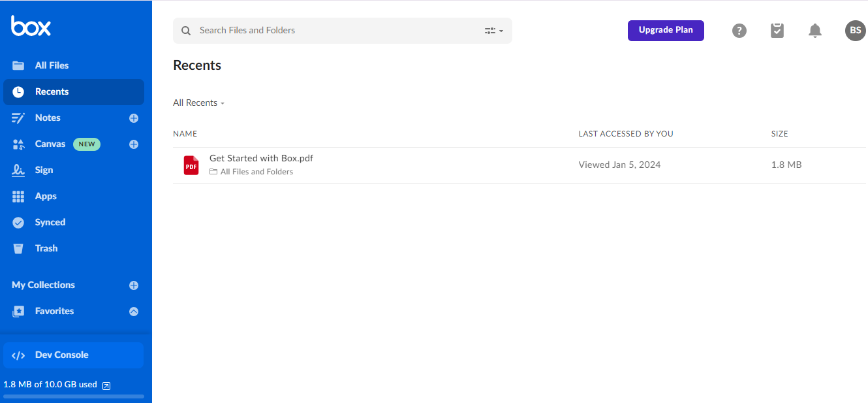Open the search filters dropdown

coord(493,30)
